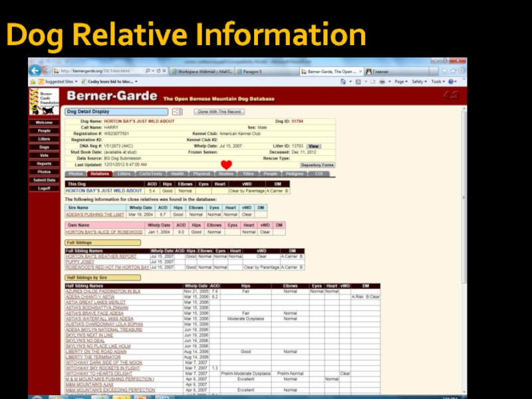This screenshot has height=399, width=532.
Task: Switch to the Paragon 5 tab
Action: (267, 72)
